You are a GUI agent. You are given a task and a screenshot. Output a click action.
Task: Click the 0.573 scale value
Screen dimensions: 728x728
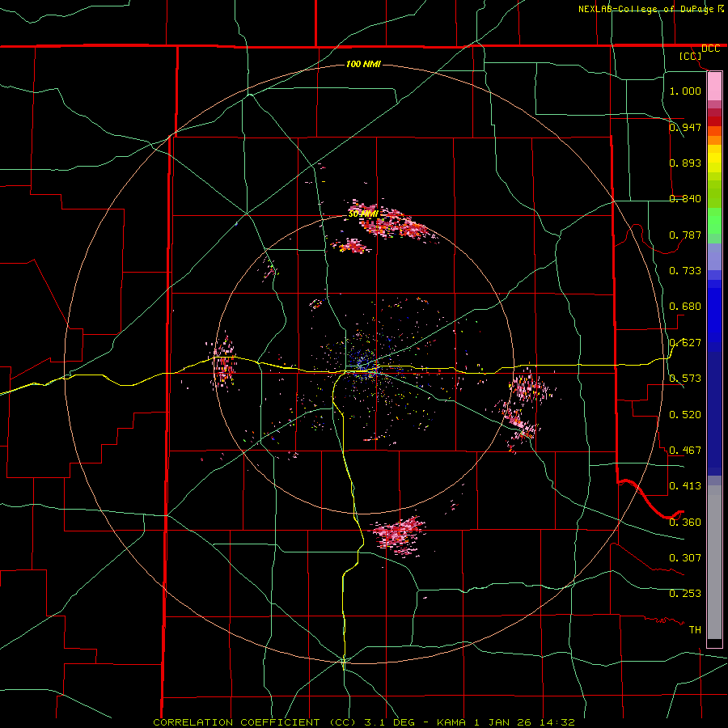pos(685,379)
